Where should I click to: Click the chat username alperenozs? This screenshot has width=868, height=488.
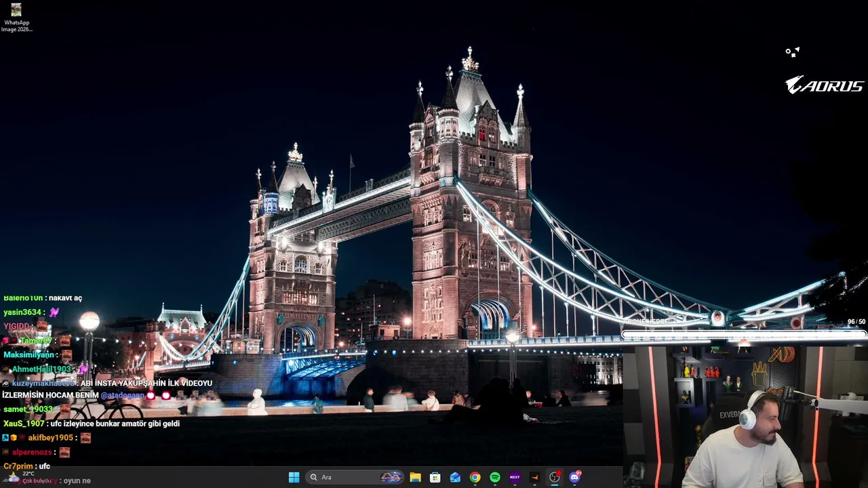32,452
